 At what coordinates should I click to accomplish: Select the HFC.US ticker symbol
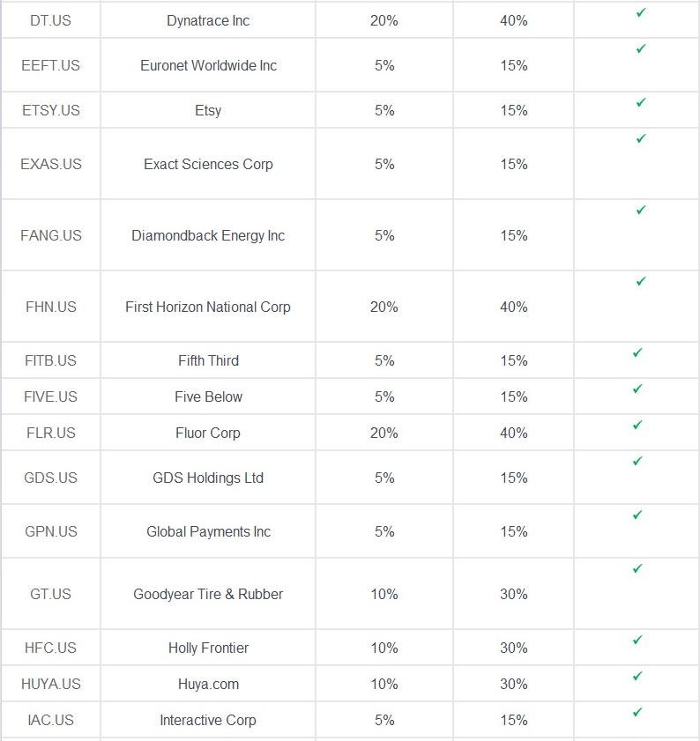(50, 648)
